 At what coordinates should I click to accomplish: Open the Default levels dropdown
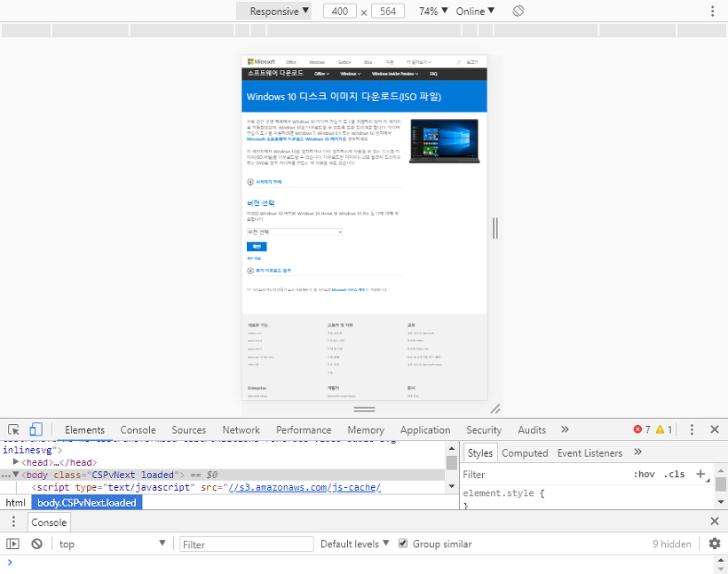[x=354, y=544]
